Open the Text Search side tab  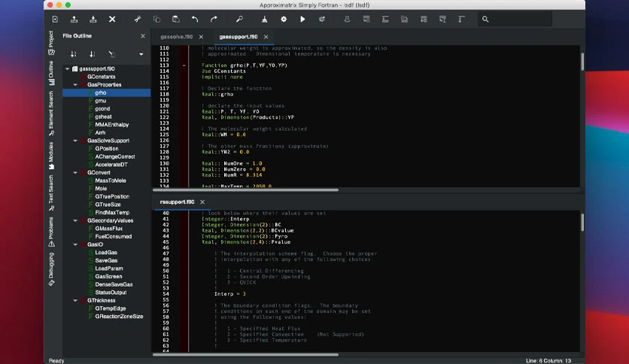coord(51,193)
